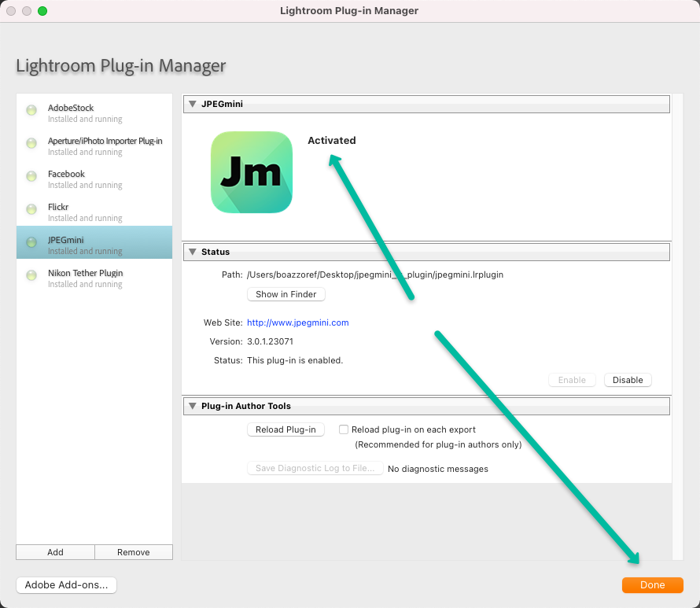Click the Flickr plug-in status indicator

pos(31,209)
